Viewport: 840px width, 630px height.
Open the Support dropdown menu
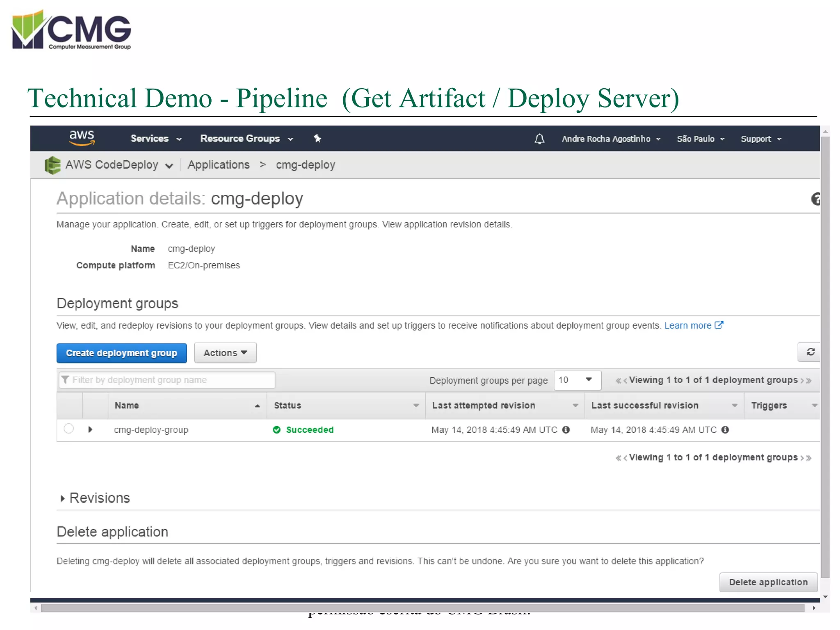pyautogui.click(x=761, y=139)
